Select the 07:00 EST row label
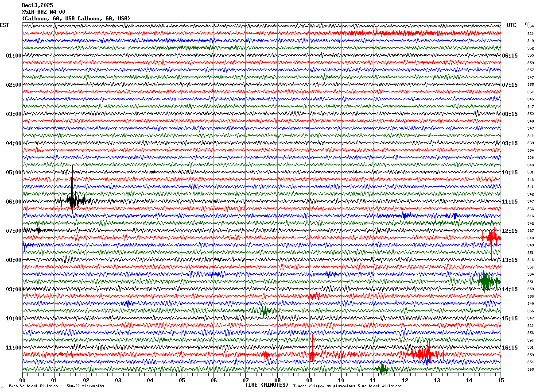Screen dimensions: 536x392 [x=13, y=231]
